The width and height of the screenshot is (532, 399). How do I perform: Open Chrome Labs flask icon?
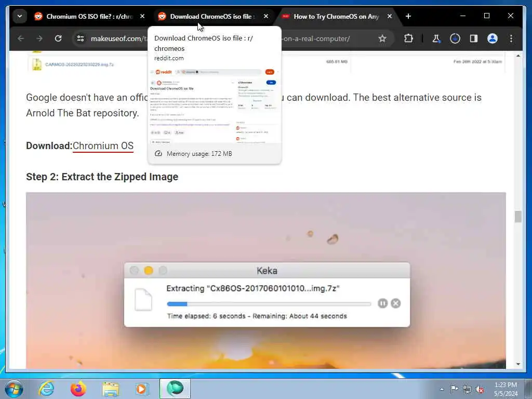tap(436, 38)
